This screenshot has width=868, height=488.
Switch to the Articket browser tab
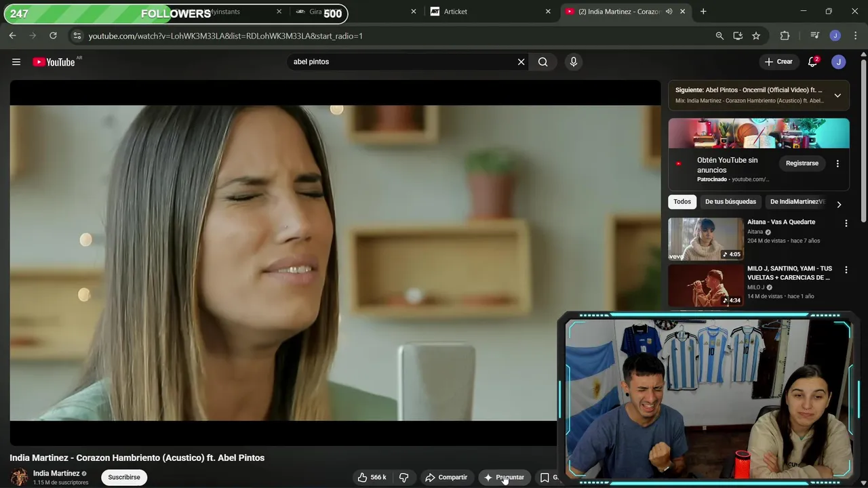pos(490,12)
